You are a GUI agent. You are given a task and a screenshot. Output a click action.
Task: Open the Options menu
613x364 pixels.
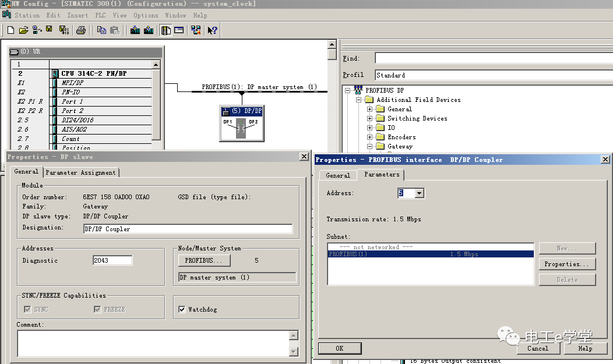[x=146, y=15]
